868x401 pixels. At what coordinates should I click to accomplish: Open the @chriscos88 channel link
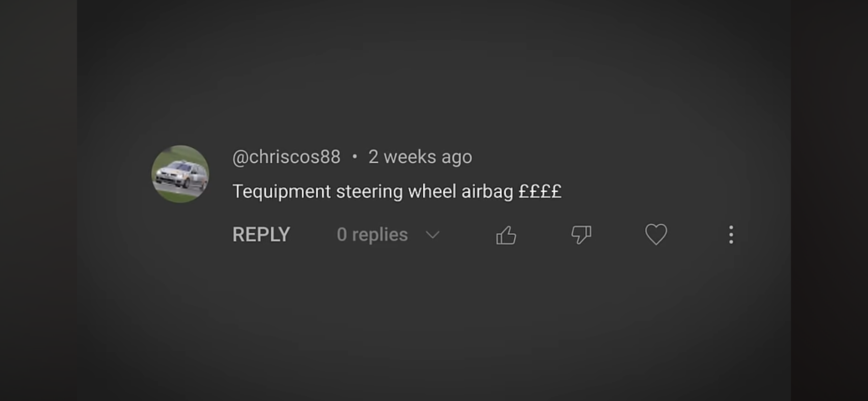click(286, 157)
